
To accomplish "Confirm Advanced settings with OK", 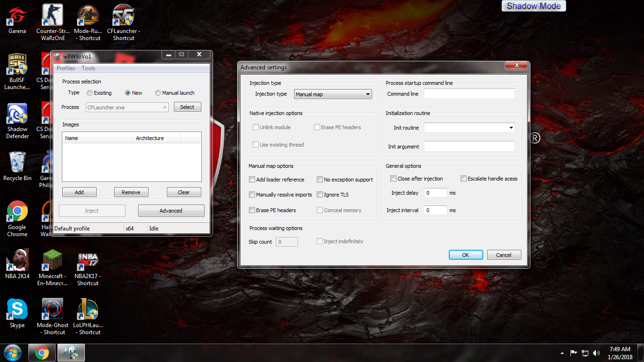I will coord(465,255).
